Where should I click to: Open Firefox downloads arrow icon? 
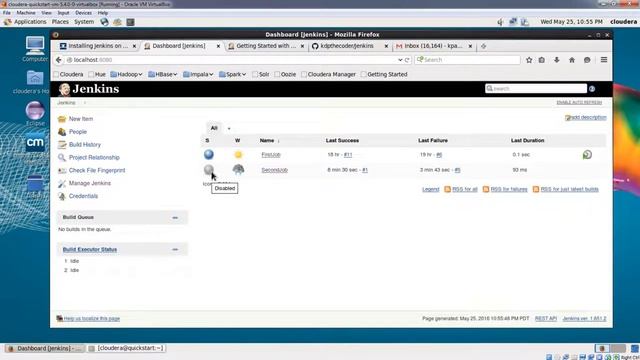557,60
